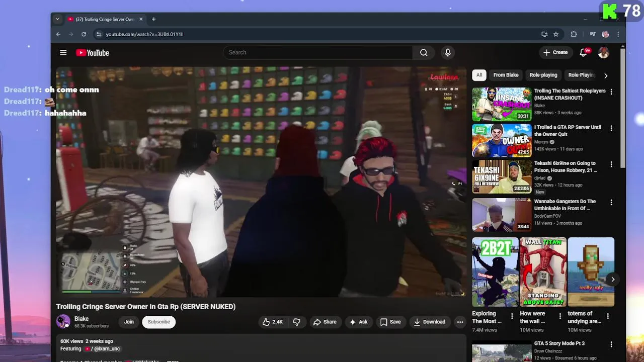The height and width of the screenshot is (362, 644).
Task: Click the Ask button
Action: coord(358,322)
